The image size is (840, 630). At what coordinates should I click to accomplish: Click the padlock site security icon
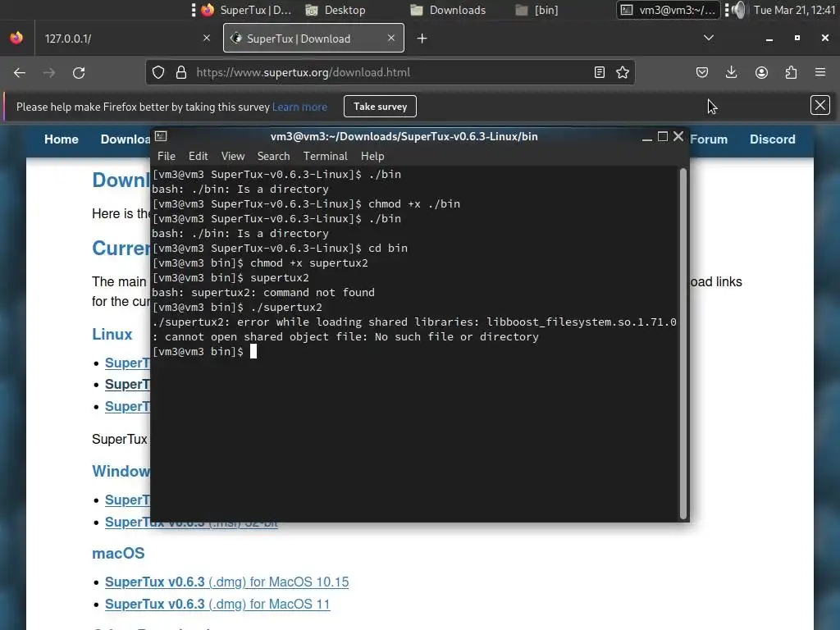click(181, 72)
